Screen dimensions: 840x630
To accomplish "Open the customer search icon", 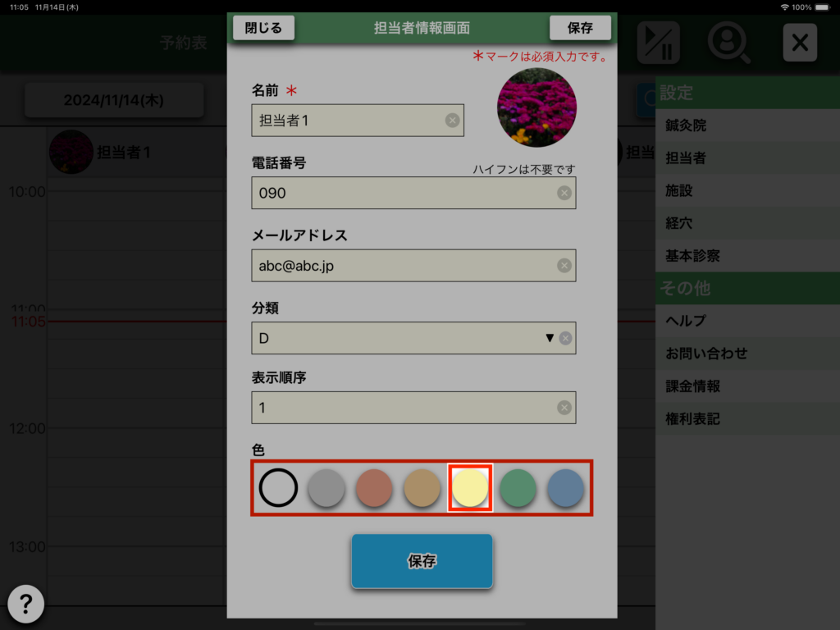I will pos(728,43).
